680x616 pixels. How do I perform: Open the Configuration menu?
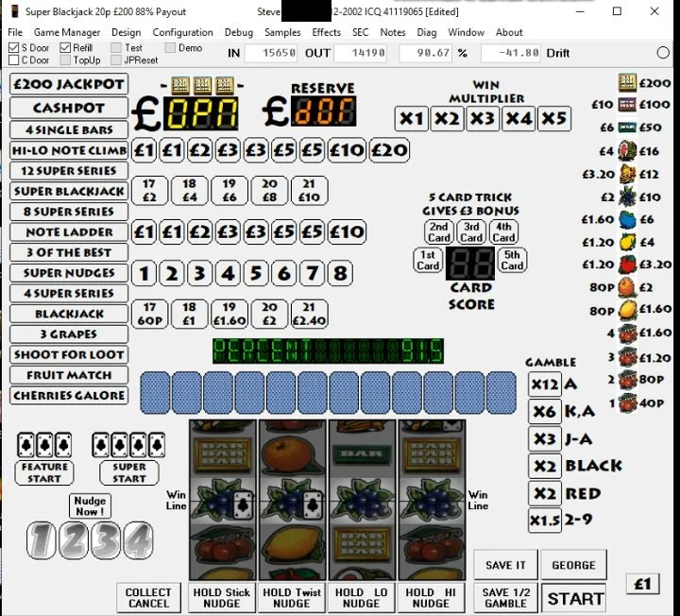coord(182,32)
